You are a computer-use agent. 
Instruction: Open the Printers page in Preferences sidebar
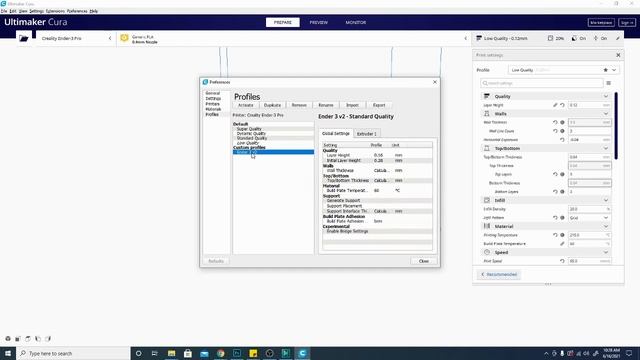click(x=213, y=104)
